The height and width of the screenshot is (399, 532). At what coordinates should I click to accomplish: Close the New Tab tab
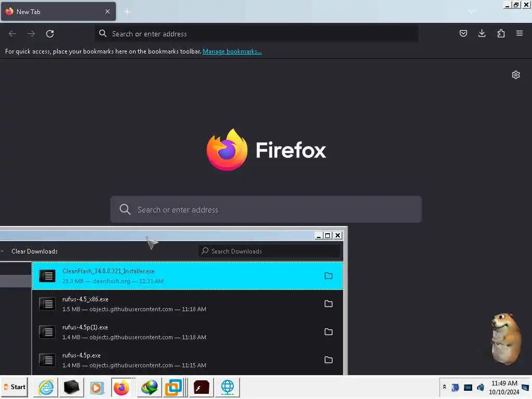108,11
